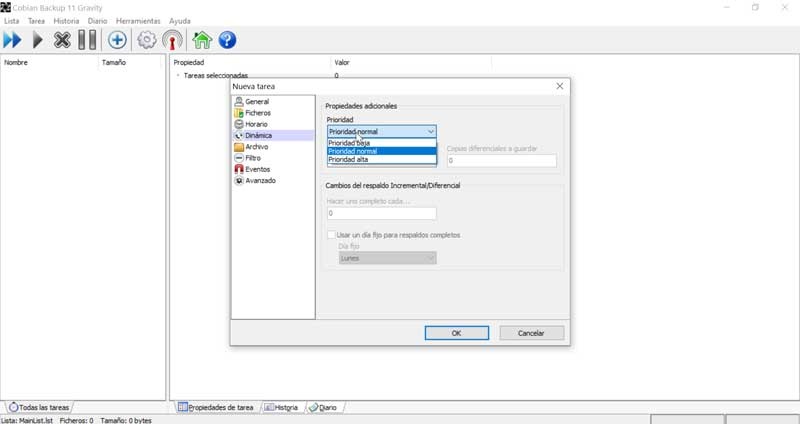Image resolution: width=800 pixels, height=424 pixels.
Task: Collapse the Prioridad combo box
Action: [431, 132]
